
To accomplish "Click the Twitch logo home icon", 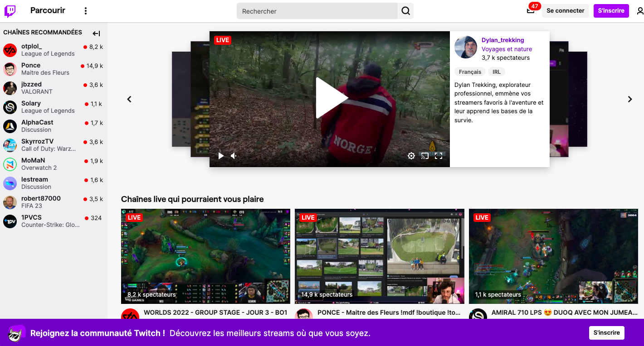I will (10, 11).
